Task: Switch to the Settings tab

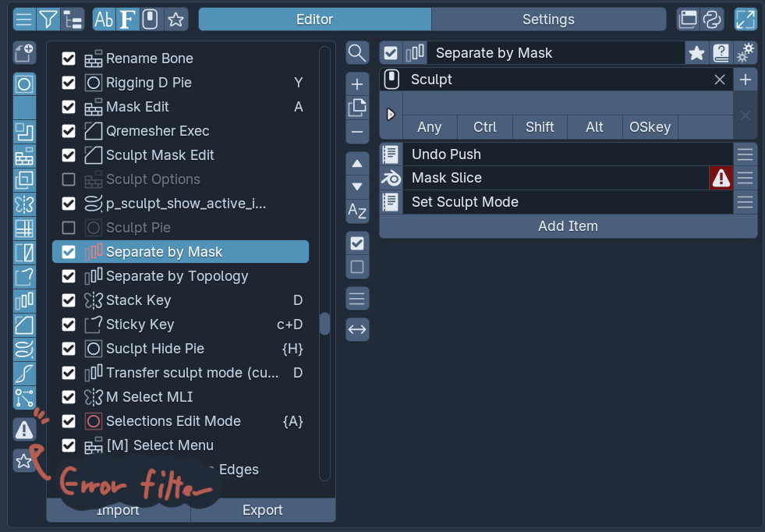Action: click(x=548, y=20)
